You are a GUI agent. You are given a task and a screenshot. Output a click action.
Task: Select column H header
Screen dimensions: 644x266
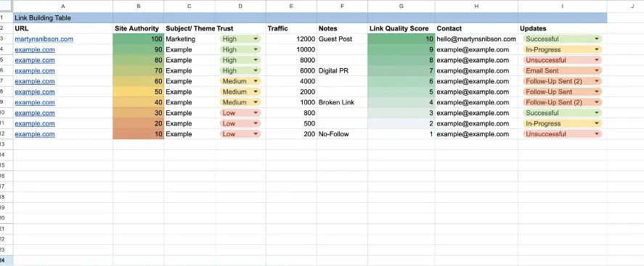(476, 6)
